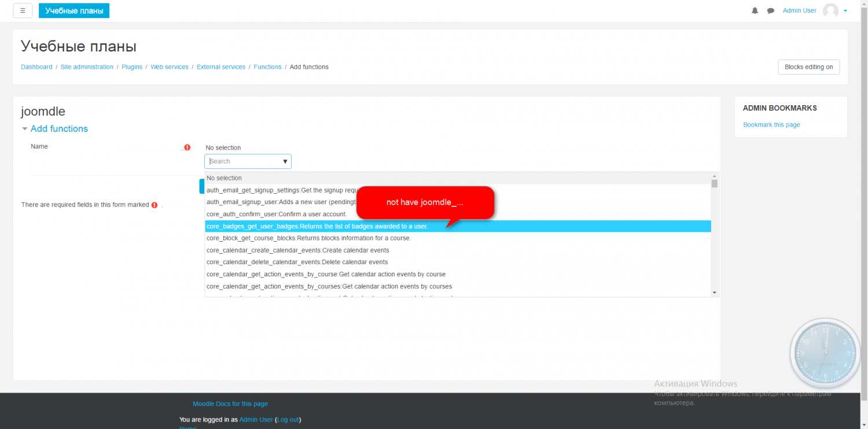Collapse the Add functions section
Image resolution: width=868 pixels, height=429 pixels.
[25, 129]
